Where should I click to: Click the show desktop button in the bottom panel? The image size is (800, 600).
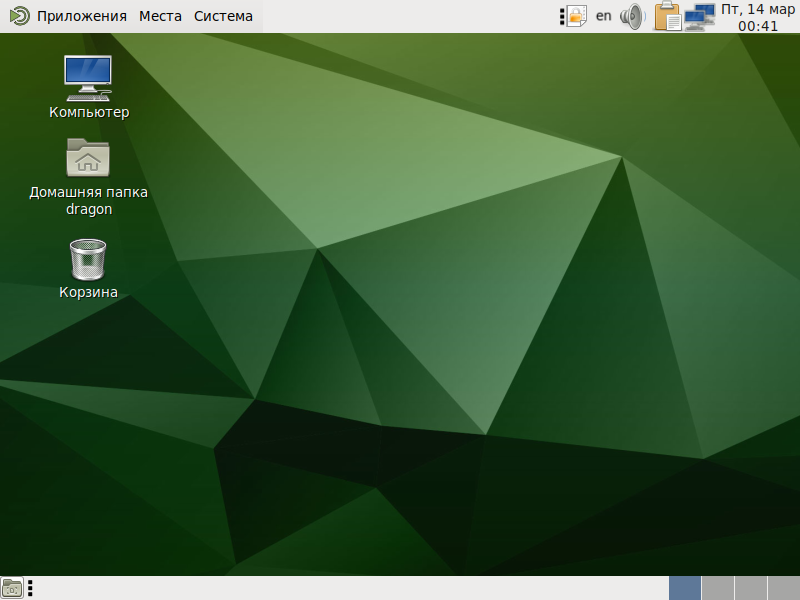click(12, 588)
